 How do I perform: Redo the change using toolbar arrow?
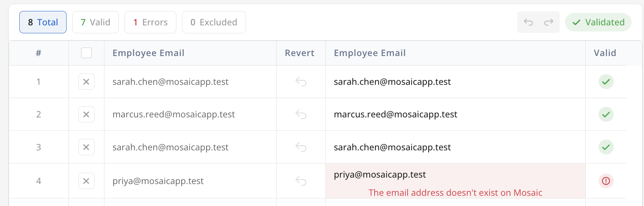pos(549,22)
